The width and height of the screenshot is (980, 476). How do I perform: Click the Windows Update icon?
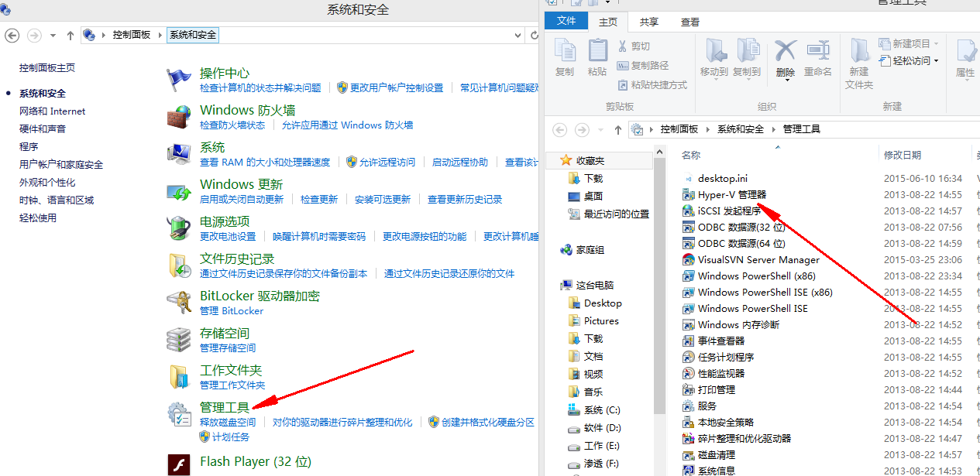click(179, 191)
